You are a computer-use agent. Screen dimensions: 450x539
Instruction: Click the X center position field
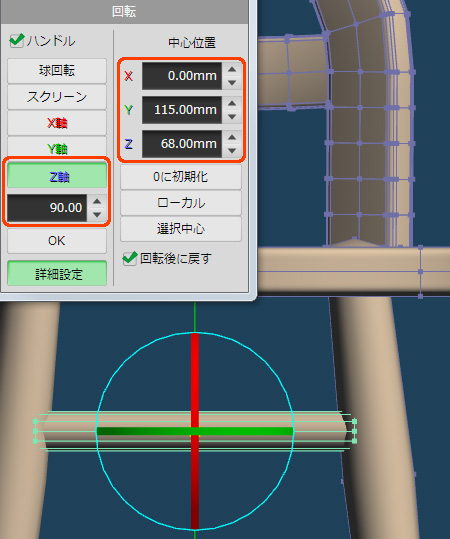(182, 76)
